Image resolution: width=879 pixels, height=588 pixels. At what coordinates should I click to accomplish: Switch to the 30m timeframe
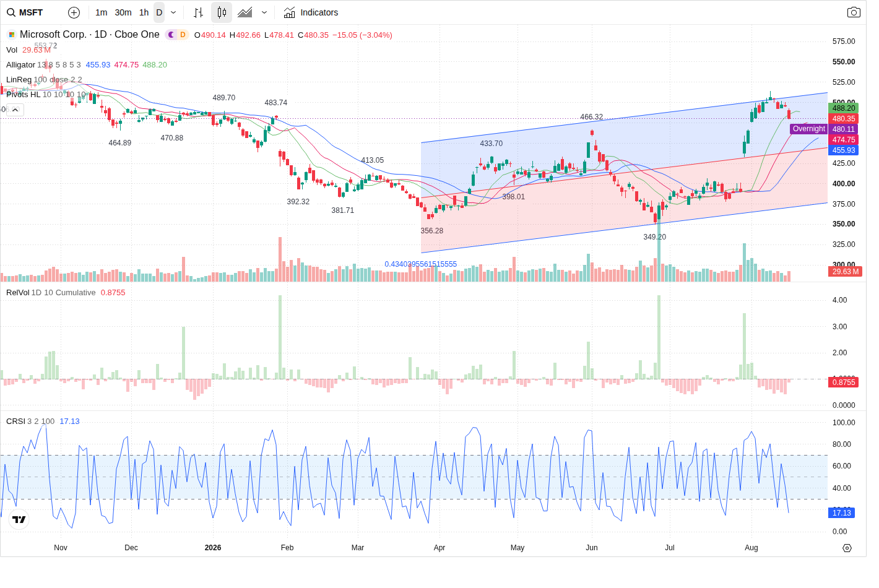click(x=123, y=12)
